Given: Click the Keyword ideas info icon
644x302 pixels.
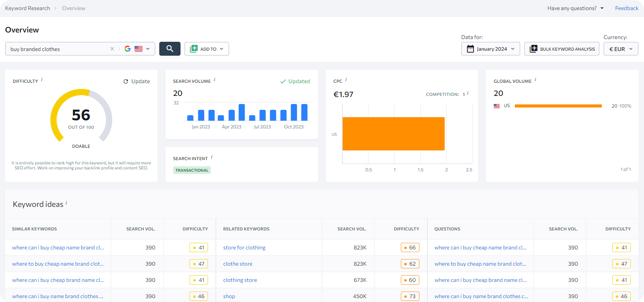Looking at the screenshot, I should (66, 203).
